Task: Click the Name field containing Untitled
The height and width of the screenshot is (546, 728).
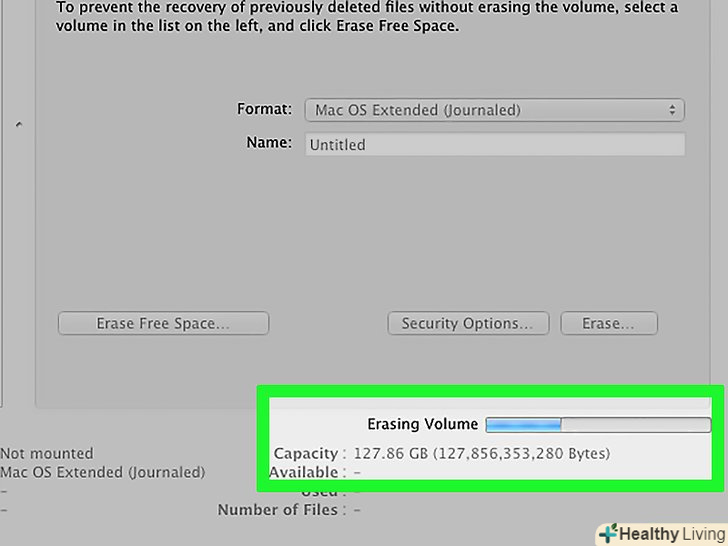Action: (x=493, y=144)
